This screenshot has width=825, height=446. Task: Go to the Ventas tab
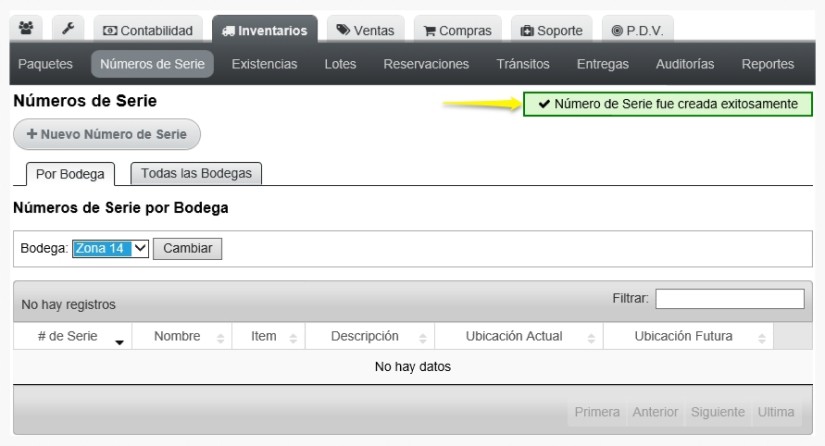pyautogui.click(x=366, y=30)
